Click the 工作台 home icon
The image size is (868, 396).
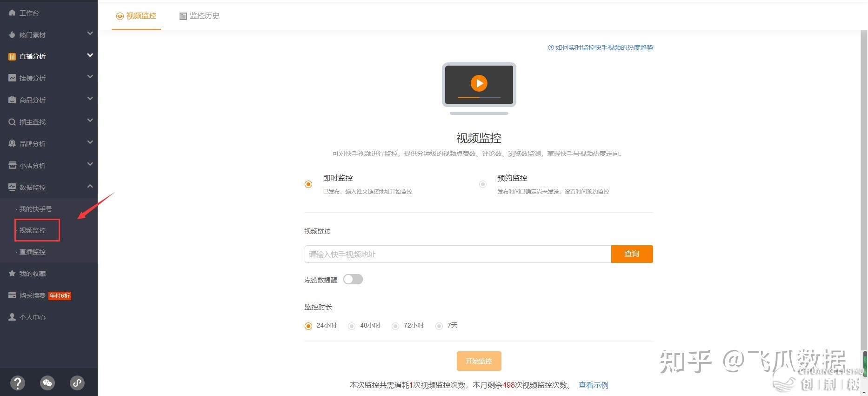coord(12,13)
